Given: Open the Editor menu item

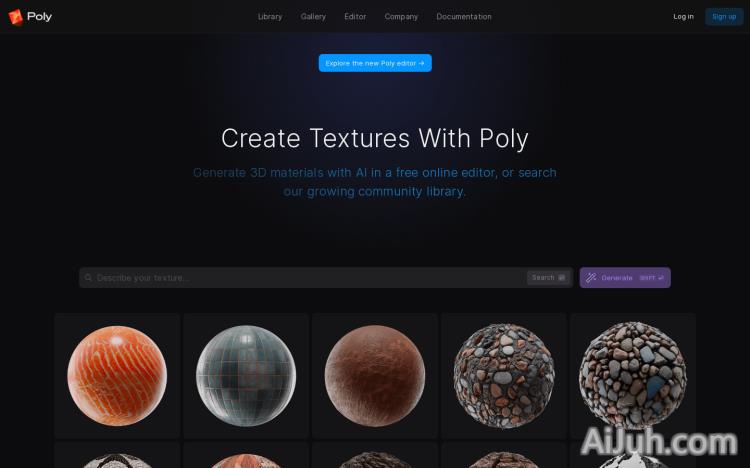Looking at the screenshot, I should coord(355,16).
